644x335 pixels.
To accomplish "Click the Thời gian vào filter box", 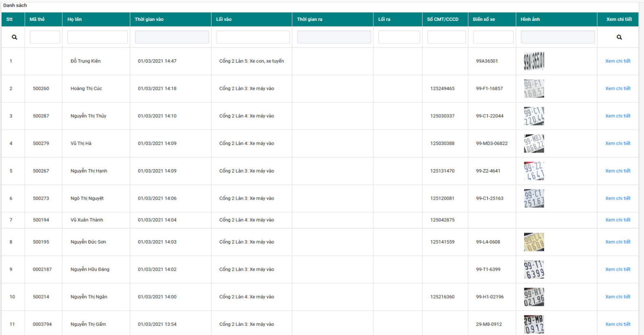I will [172, 37].
